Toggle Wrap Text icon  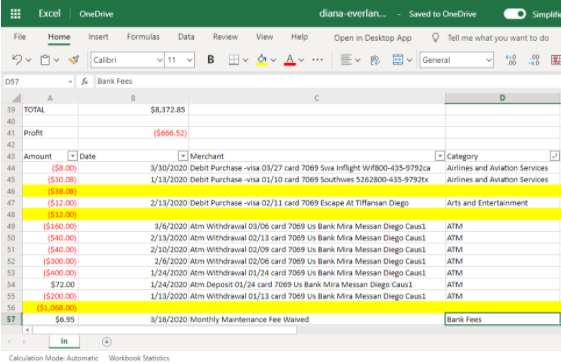coord(375,60)
